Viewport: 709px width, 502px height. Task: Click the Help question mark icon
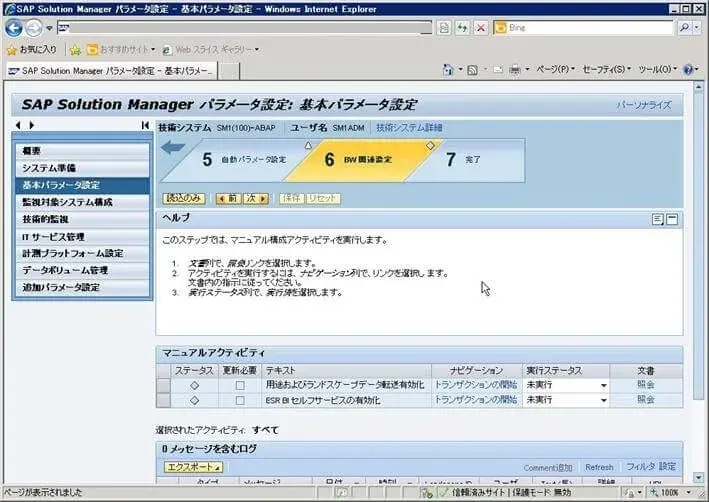pyautogui.click(x=688, y=70)
